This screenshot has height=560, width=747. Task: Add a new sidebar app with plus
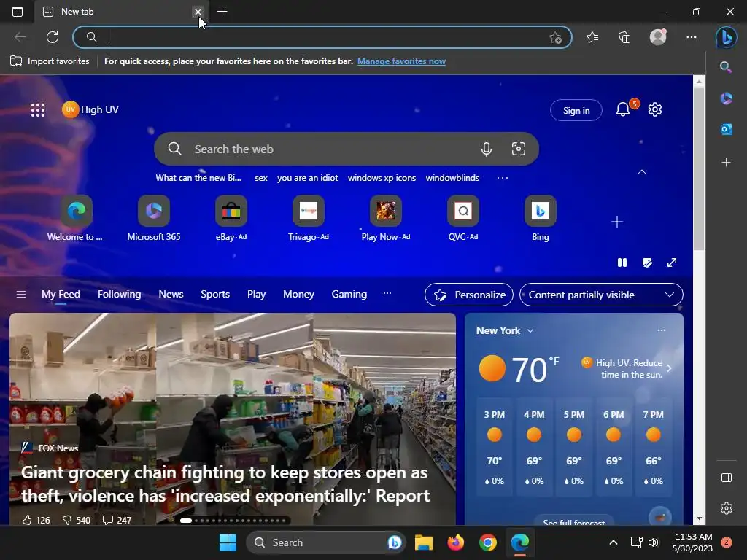(x=726, y=163)
